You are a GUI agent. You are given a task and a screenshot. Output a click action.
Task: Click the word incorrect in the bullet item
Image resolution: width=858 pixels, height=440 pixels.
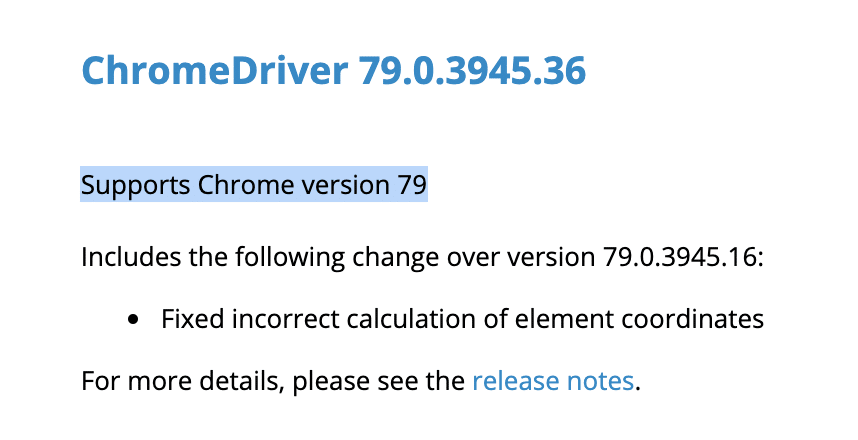click(x=286, y=319)
